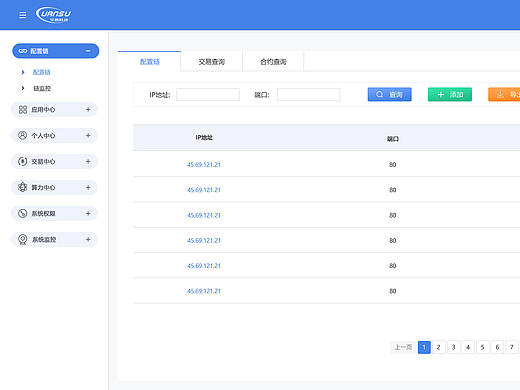Click arrow beside 配置链 submenu item
Screen dimensions: 520x390
point(23,72)
